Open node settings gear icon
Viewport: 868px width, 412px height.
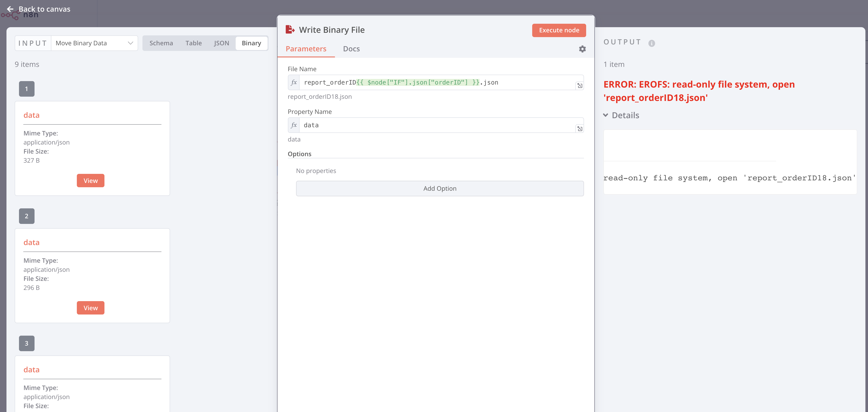[x=582, y=49]
